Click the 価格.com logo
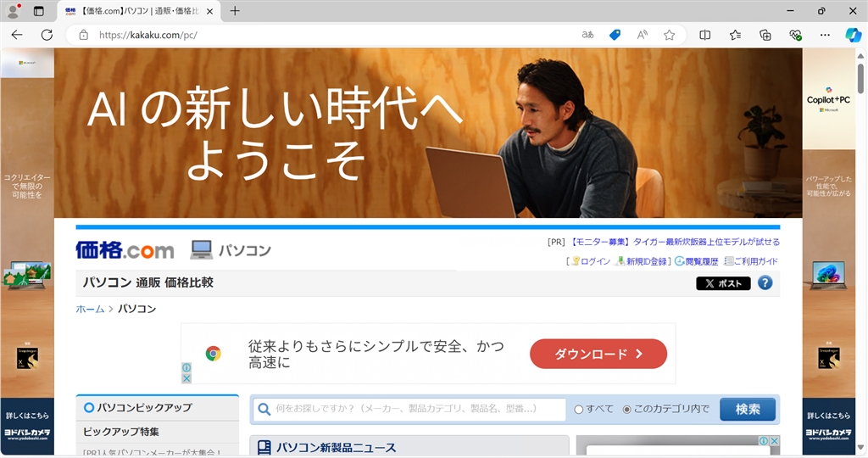This screenshot has height=458, width=868. (125, 250)
